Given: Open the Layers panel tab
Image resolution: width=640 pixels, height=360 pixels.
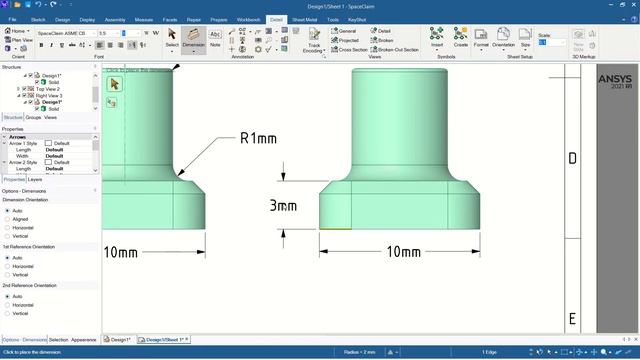Looking at the screenshot, I should point(35,180).
